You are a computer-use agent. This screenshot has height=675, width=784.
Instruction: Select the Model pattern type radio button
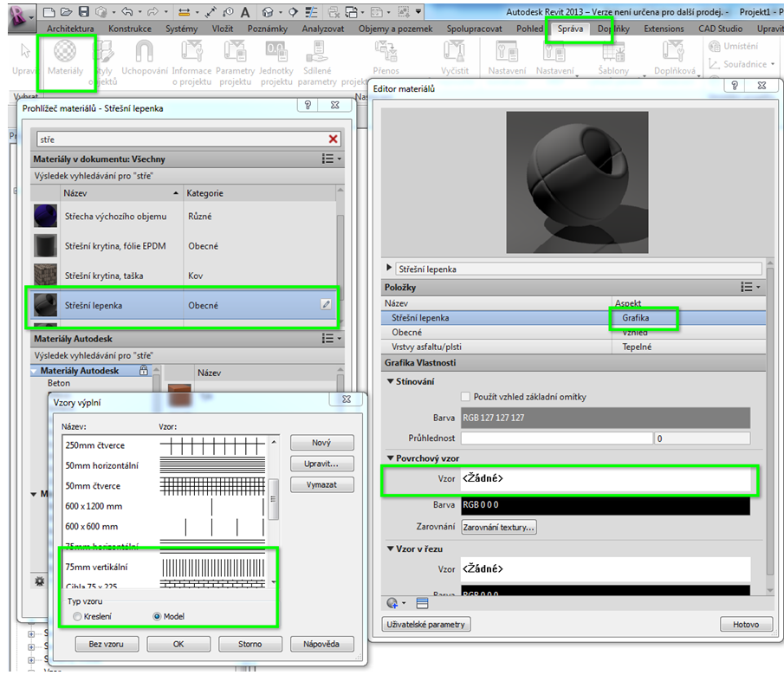pos(157,616)
